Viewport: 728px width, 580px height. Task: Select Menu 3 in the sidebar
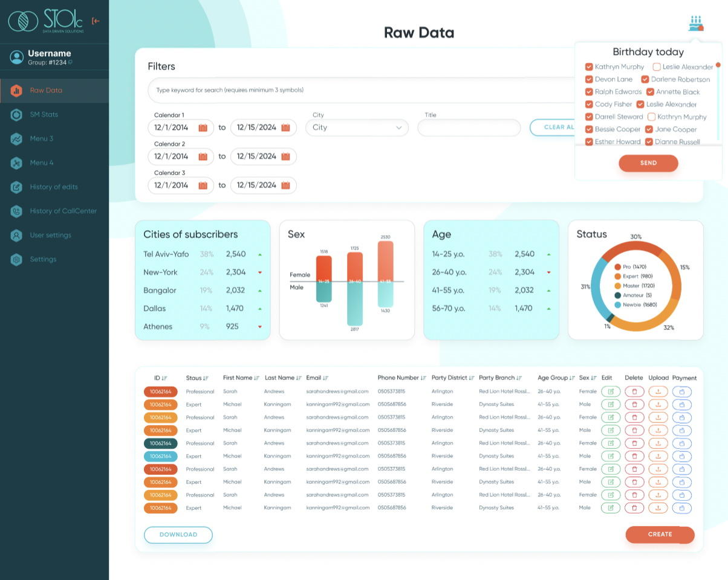click(x=54, y=139)
